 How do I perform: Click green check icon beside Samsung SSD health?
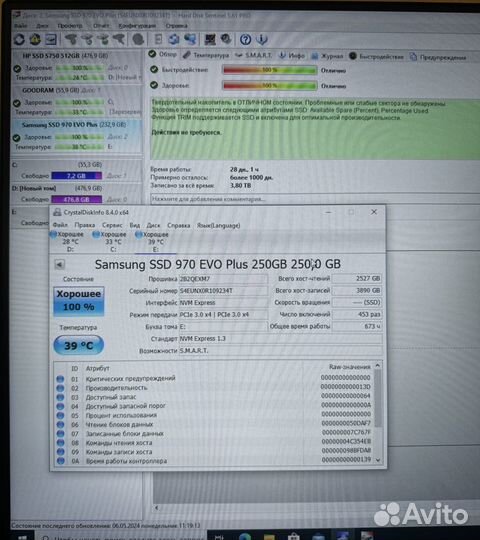pyautogui.click(x=16, y=138)
